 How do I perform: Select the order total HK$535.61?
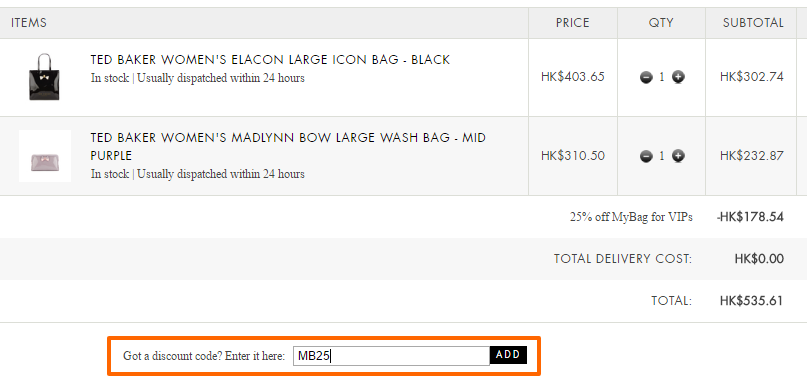pyautogui.click(x=751, y=301)
